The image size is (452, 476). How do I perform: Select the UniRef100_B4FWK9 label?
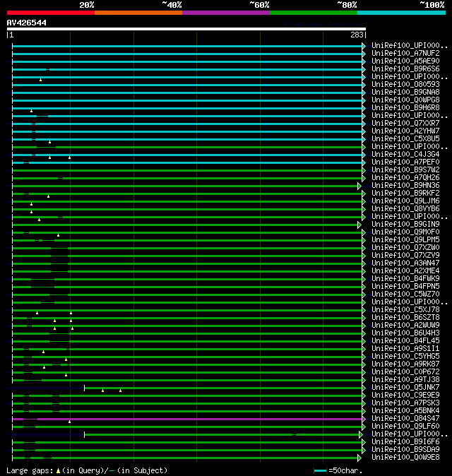coord(405,279)
